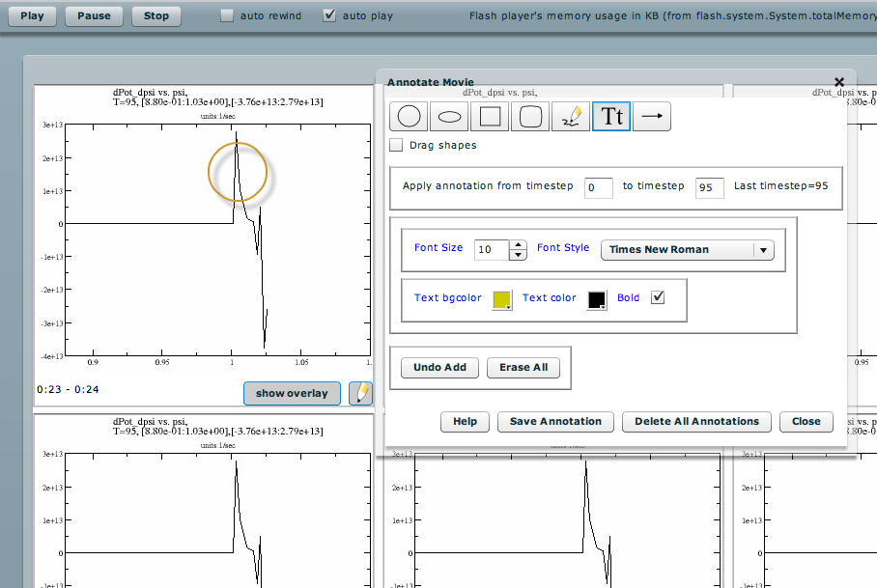Click the Erase All button
The height and width of the screenshot is (588, 877).
point(523,367)
